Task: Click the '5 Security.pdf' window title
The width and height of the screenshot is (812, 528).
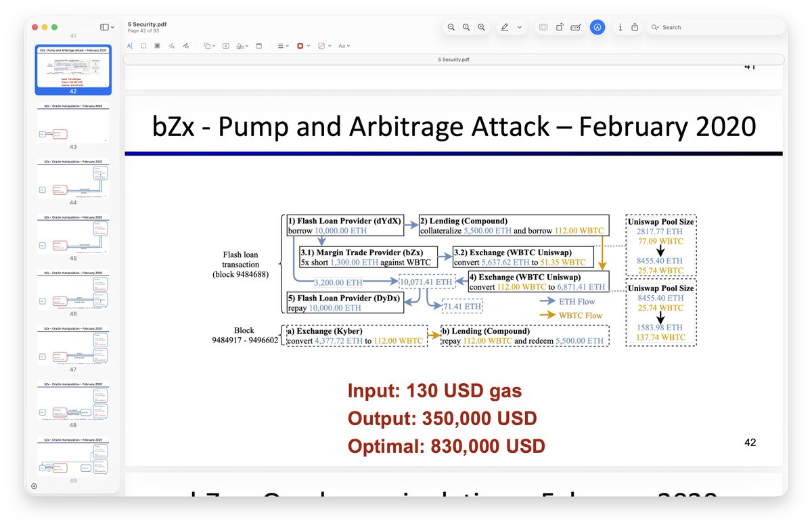Action: coord(148,24)
